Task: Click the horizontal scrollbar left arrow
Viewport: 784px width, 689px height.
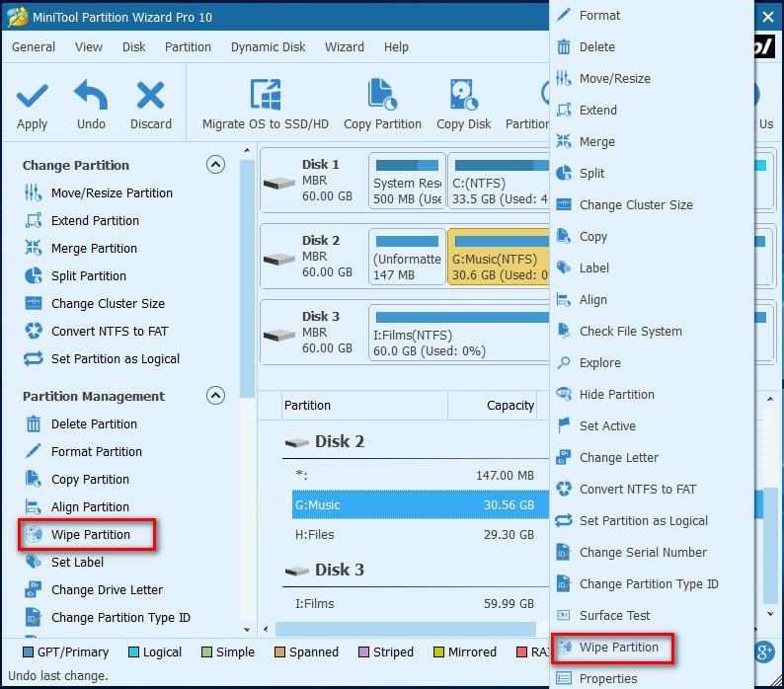Action: point(266,629)
